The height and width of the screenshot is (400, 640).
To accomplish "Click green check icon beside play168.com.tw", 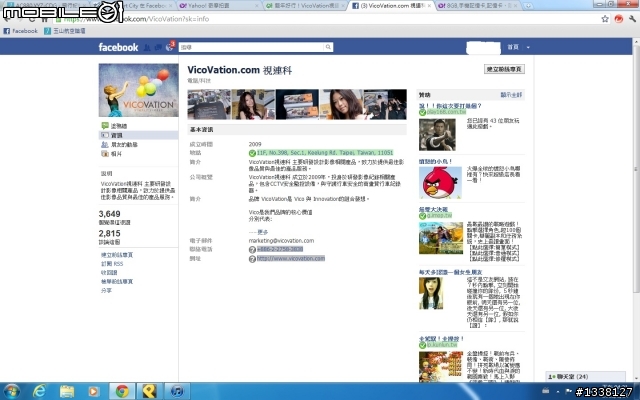I will [x=422, y=112].
